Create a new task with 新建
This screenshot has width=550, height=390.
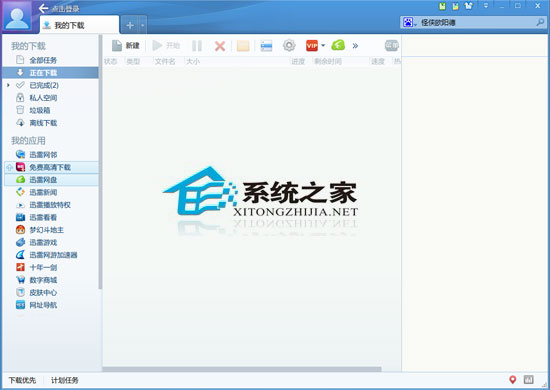pos(125,46)
